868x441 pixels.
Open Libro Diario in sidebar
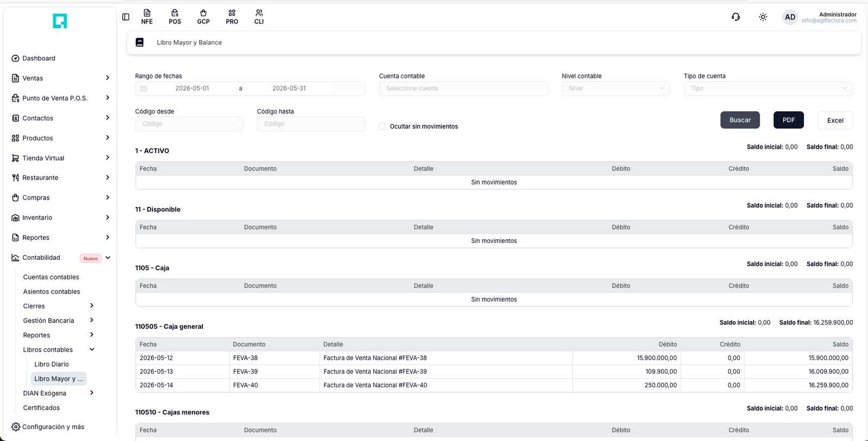pos(52,364)
